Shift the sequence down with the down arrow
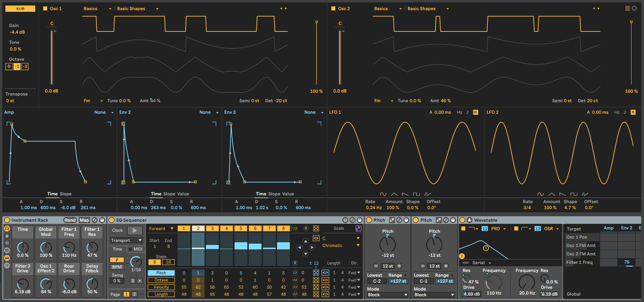 [x=306, y=254]
